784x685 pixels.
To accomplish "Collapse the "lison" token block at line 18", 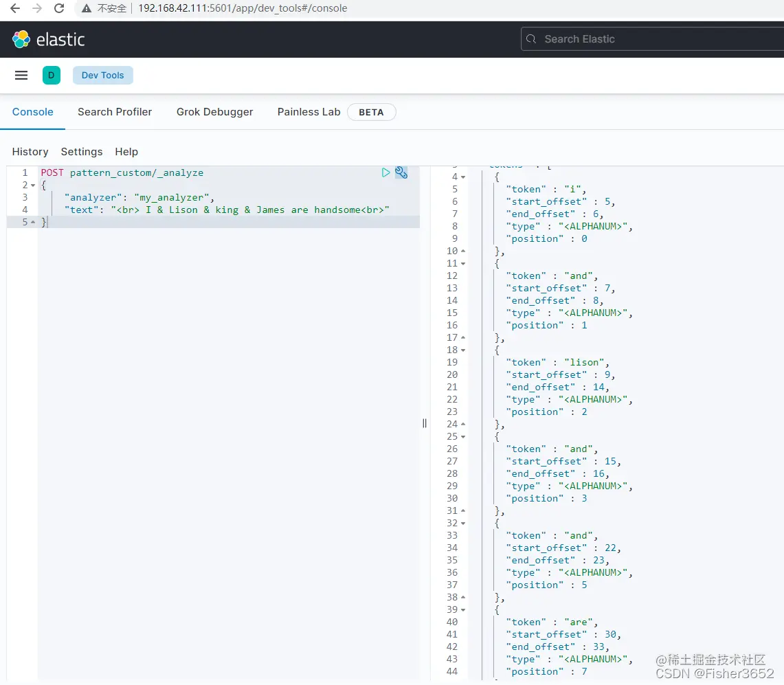I will pos(463,350).
